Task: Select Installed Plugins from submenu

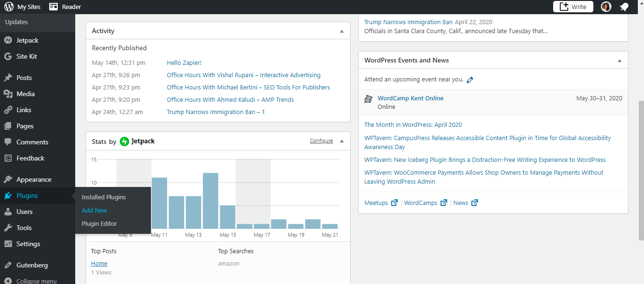Action: [x=104, y=197]
